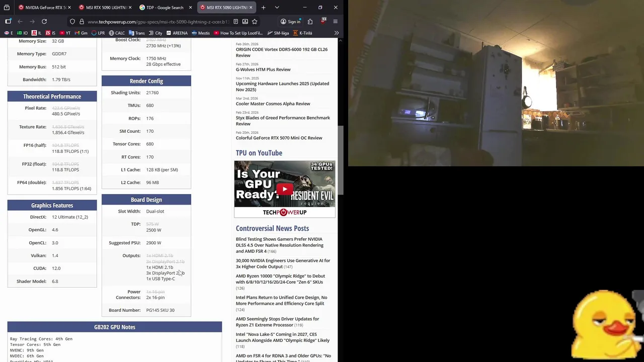Open 30,000 NVIDIA Engineers Generative AI post
This screenshot has height=362, width=644.
pos(283,263)
